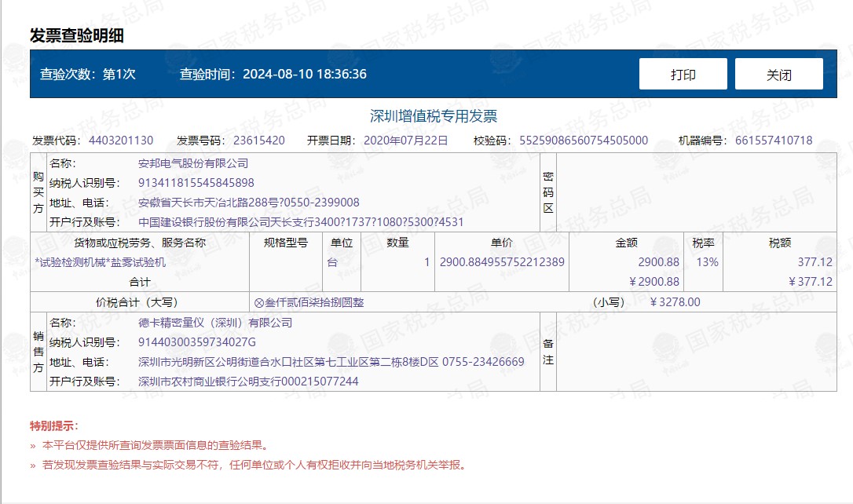Viewport: 853px width, 504px height.
Task: Click the 查验次数：第1次 text
Action: 88,74
